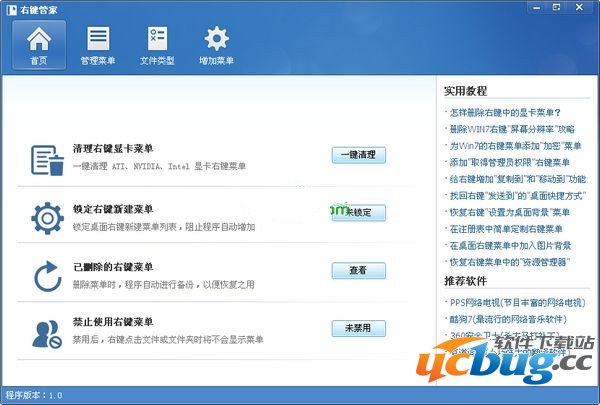Open the 酷狗7 recommended software link
The height and width of the screenshot is (405, 600).
[x=508, y=319]
